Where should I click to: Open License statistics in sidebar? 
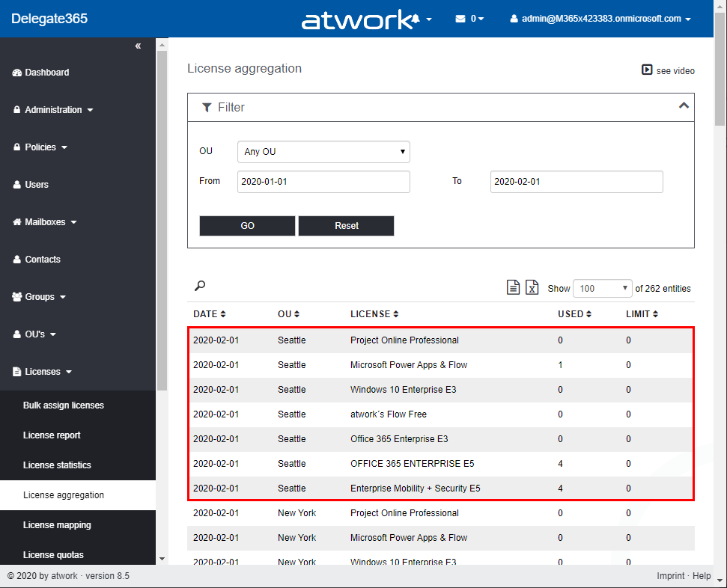[x=57, y=465]
